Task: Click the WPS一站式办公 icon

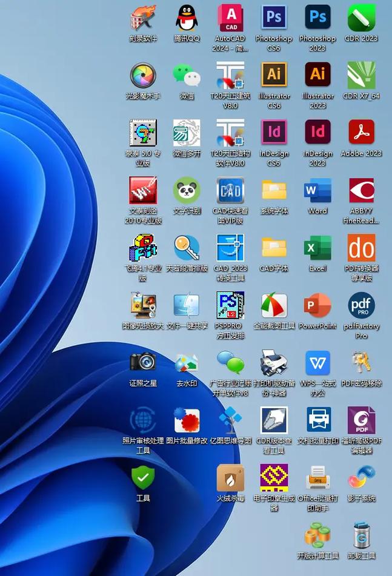Action: [x=317, y=363]
